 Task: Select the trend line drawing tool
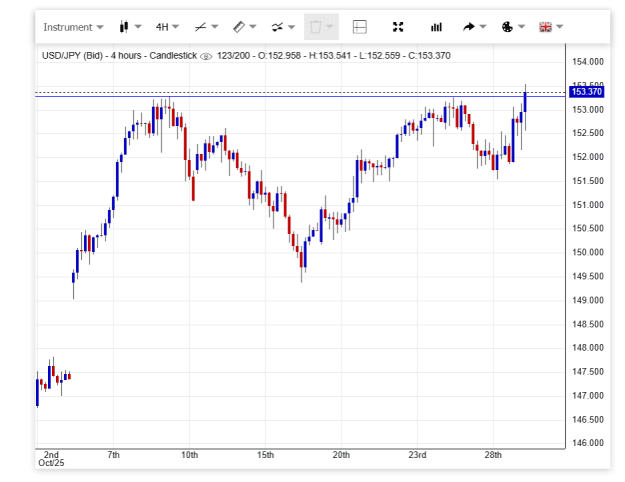200,27
